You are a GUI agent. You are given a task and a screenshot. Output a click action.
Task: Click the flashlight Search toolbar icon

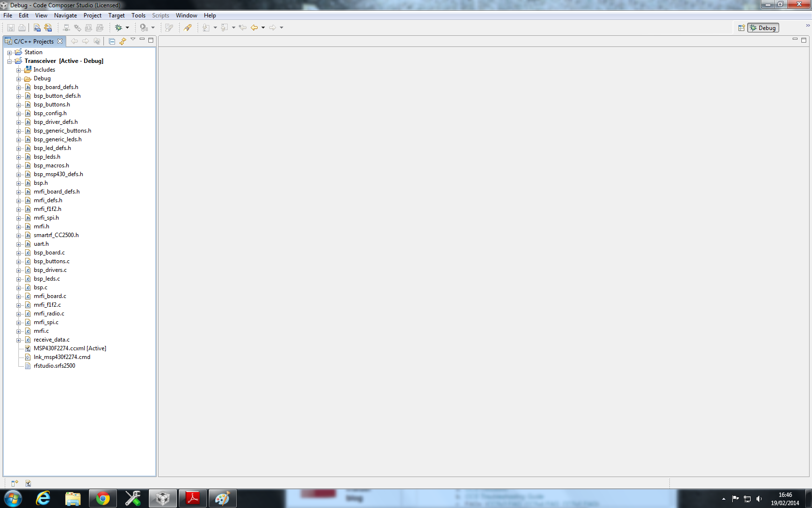click(188, 28)
